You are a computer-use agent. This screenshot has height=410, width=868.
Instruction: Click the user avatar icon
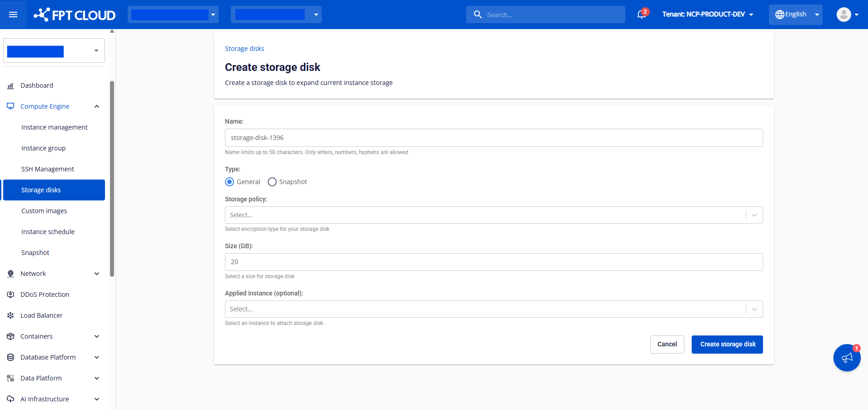pos(843,15)
